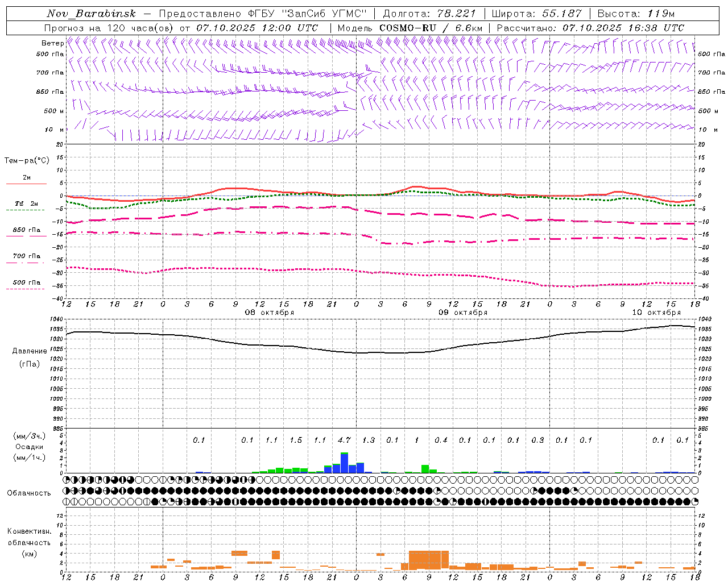Click the largest orange convective cloud block

point(429,560)
